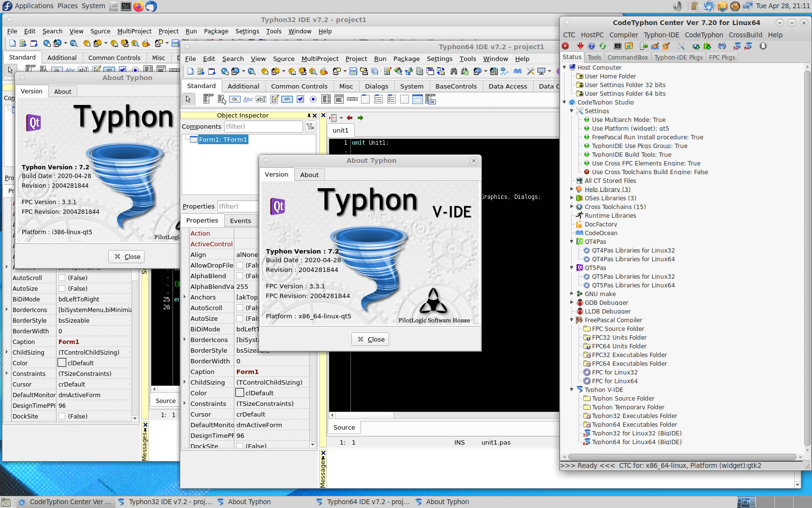
Task: Toggle AutoSize checkbox in Typhon64 inspector
Action: 240,318
